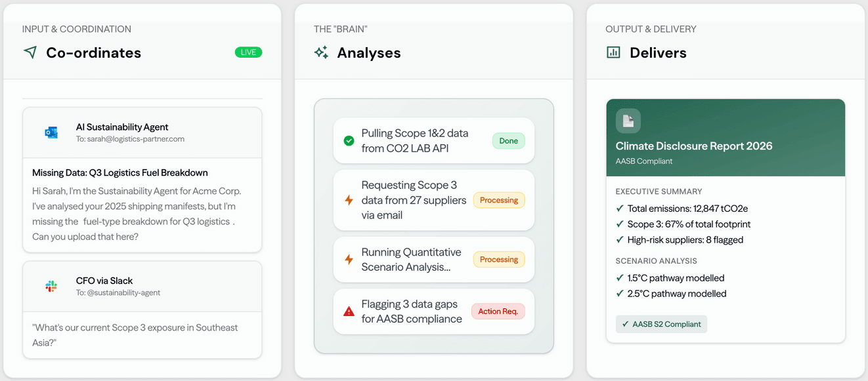Screen dimensions: 868x381
Task: Click the Action Req. badge
Action: 498,311
